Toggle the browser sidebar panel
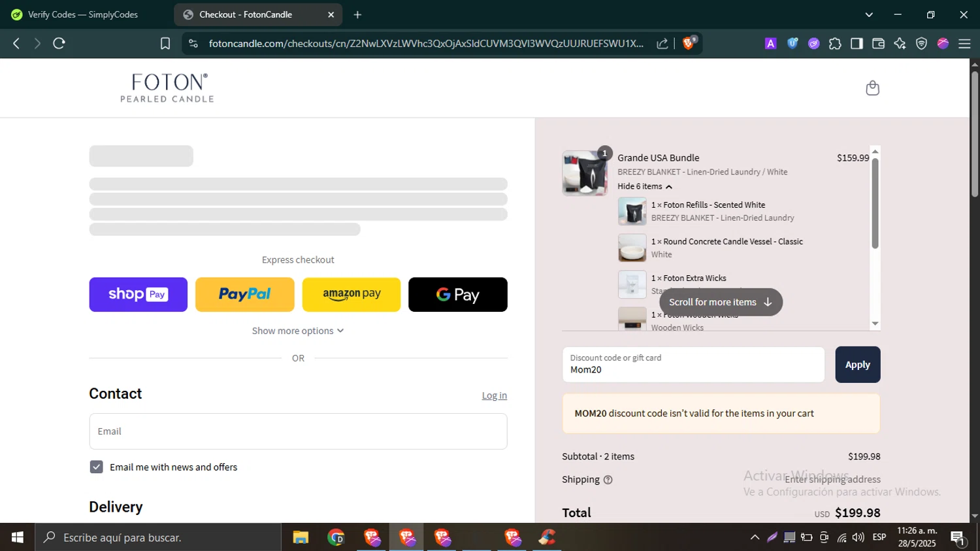 click(857, 43)
